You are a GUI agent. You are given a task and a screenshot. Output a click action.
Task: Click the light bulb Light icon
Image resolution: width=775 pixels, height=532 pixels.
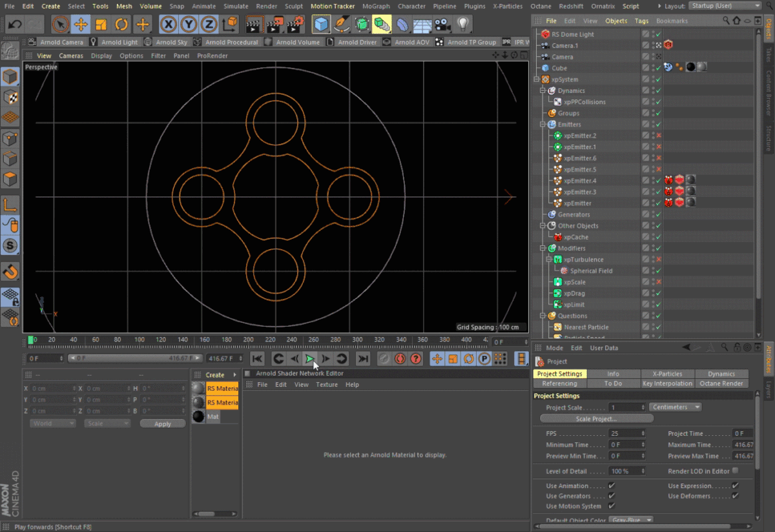click(x=462, y=25)
